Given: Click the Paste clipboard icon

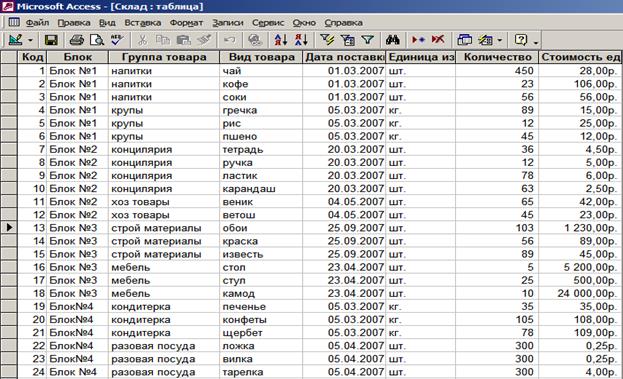Looking at the screenshot, I should point(183,40).
